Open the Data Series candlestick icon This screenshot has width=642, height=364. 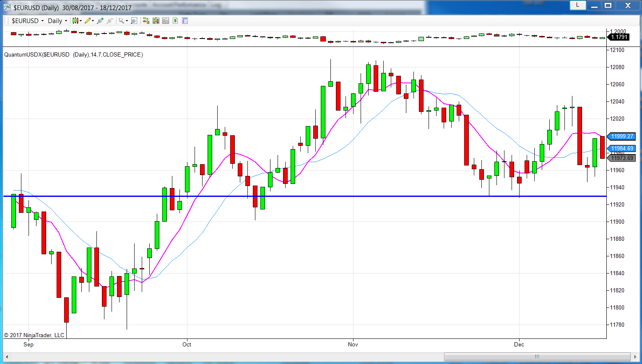[156, 21]
